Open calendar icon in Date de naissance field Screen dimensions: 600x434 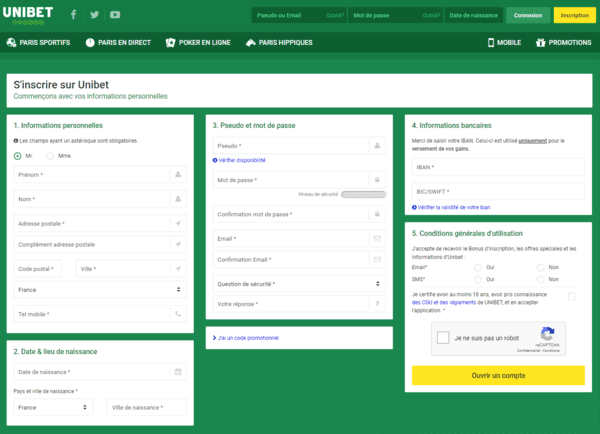pos(178,372)
